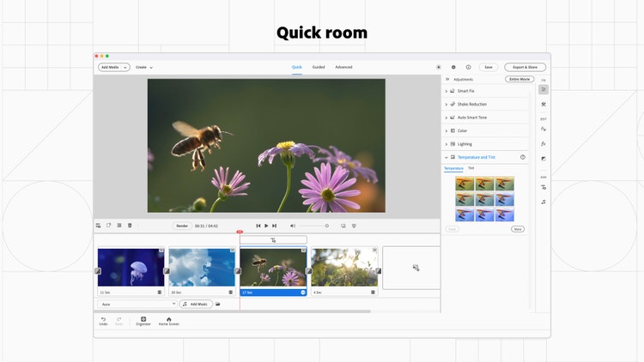The image size is (644, 362).
Task: Collapse the Adjustments panel with double arrow
Action: pos(447,79)
